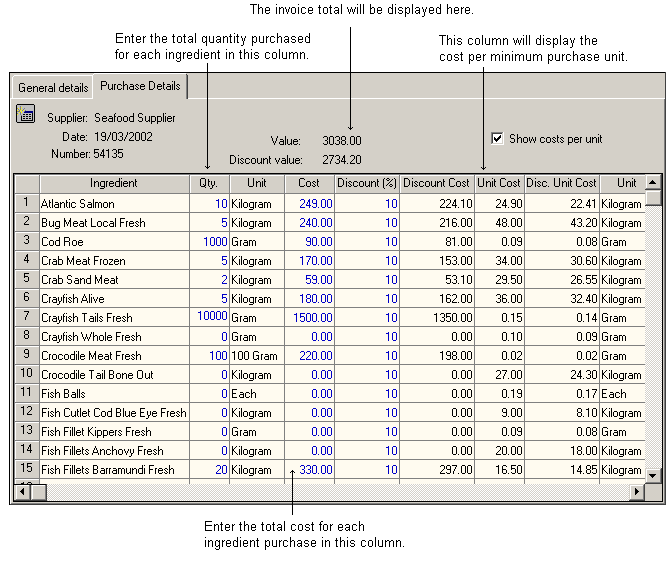Click discount cost 1350.00 cell
Viewport: 670px width, 563px height.
point(437,318)
